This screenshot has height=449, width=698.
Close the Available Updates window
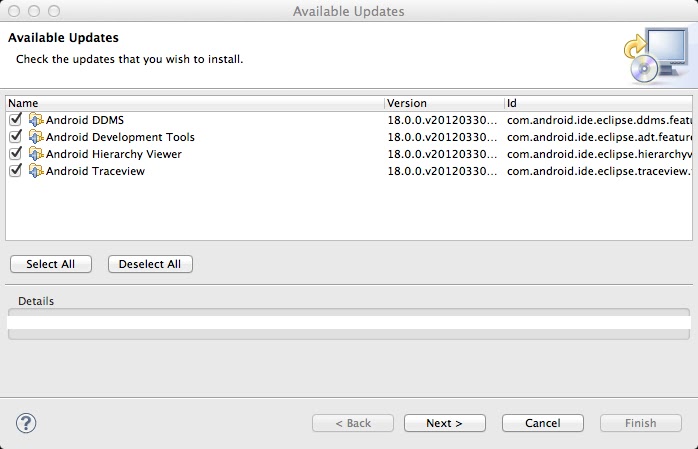(14, 11)
